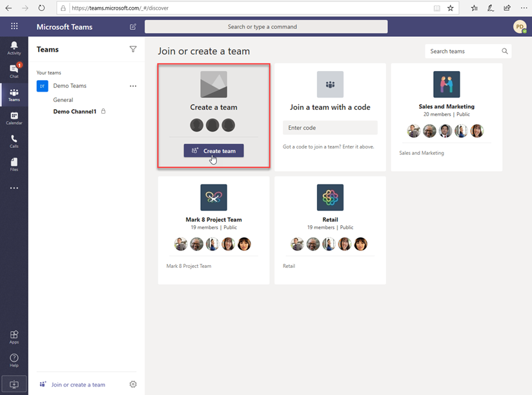
Task: Go forward in the browser
Action: coord(25,8)
